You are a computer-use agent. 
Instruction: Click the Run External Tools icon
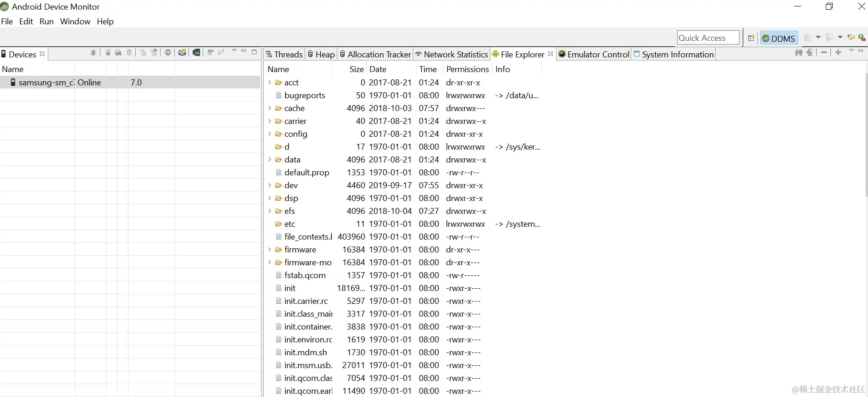862,38
